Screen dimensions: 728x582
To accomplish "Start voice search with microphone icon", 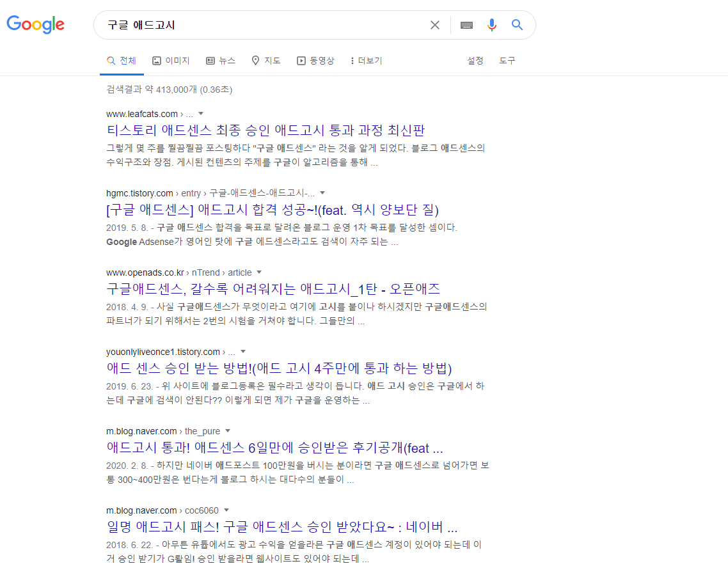I will pyautogui.click(x=492, y=24).
